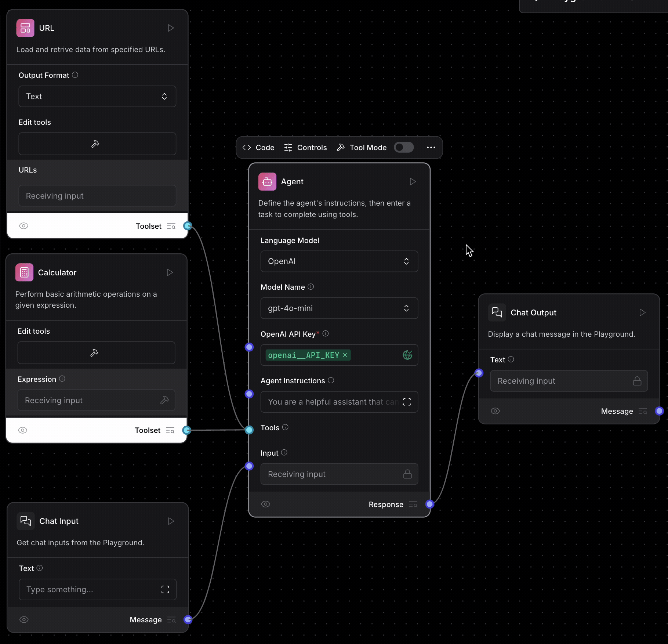
Task: Click the Model Name info icon
Action: click(x=311, y=287)
